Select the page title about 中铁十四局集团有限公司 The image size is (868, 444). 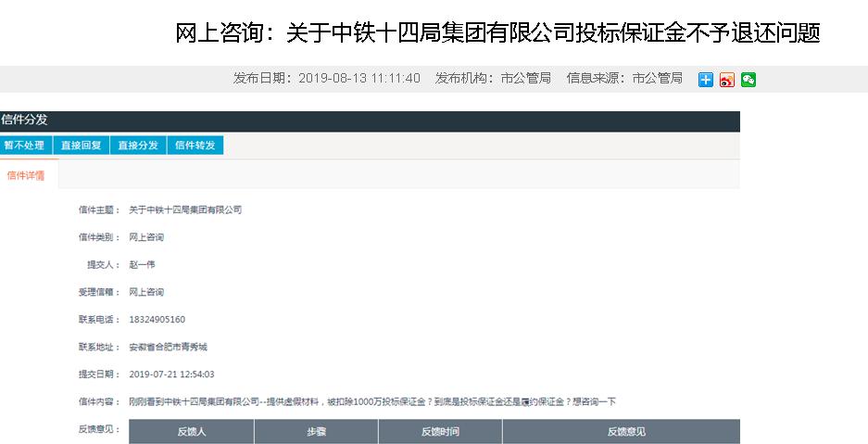pyautogui.click(x=497, y=33)
